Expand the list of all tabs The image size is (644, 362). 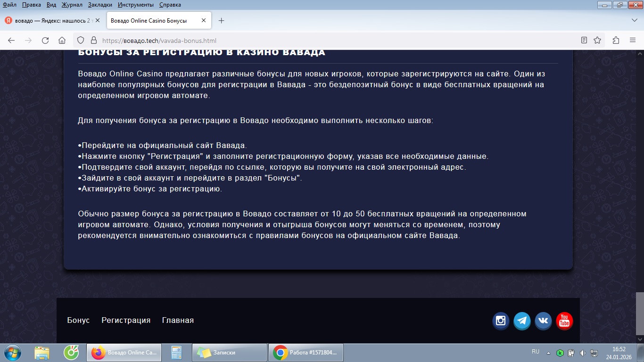pyautogui.click(x=634, y=21)
